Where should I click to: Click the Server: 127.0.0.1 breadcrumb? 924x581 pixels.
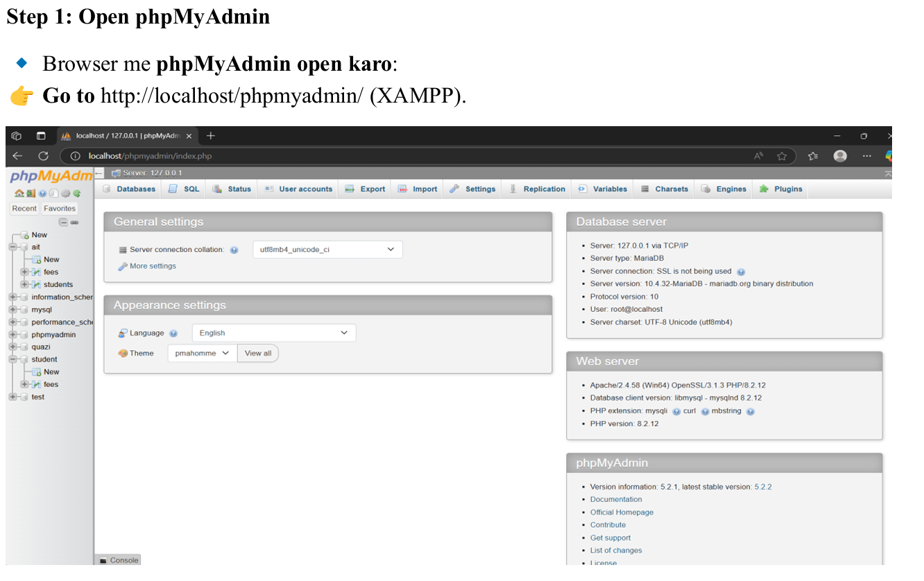point(152,173)
